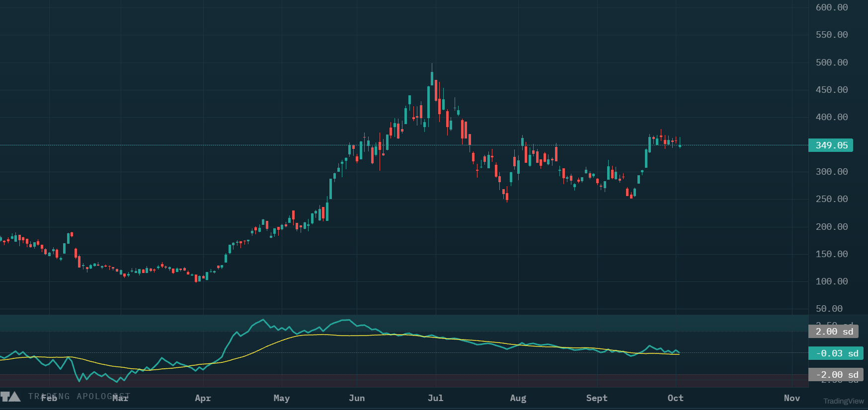Select the 500.00 price axis label
Screen dimensions: 868x410
click(x=832, y=63)
